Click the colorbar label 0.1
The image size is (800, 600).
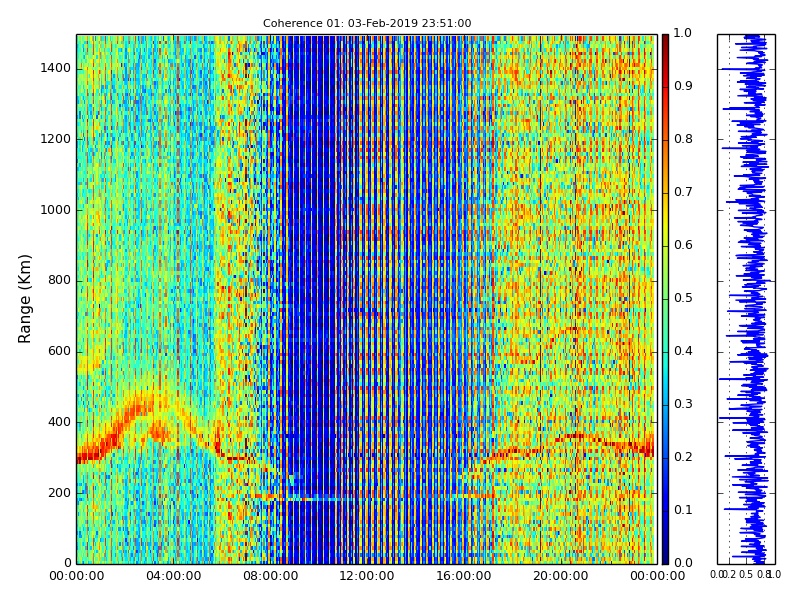click(683, 510)
